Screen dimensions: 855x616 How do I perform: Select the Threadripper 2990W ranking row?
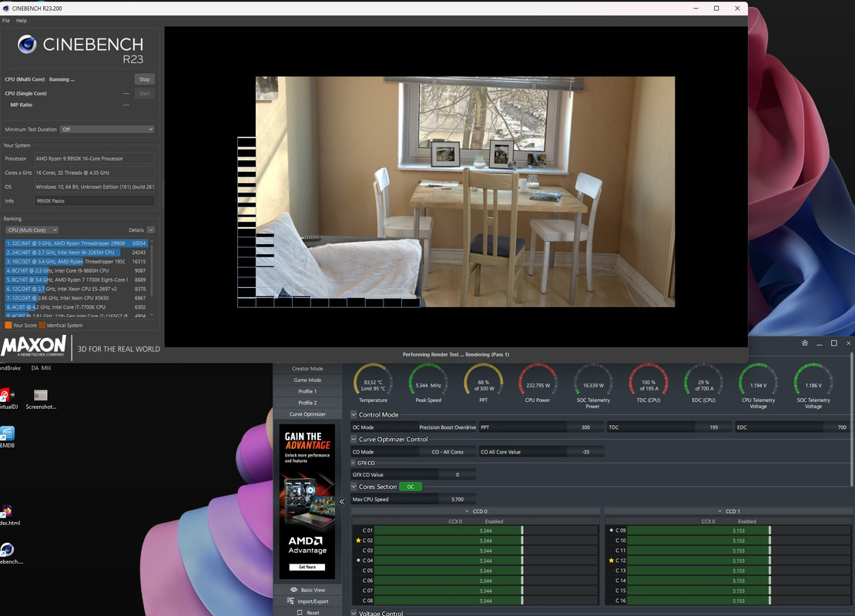point(76,243)
